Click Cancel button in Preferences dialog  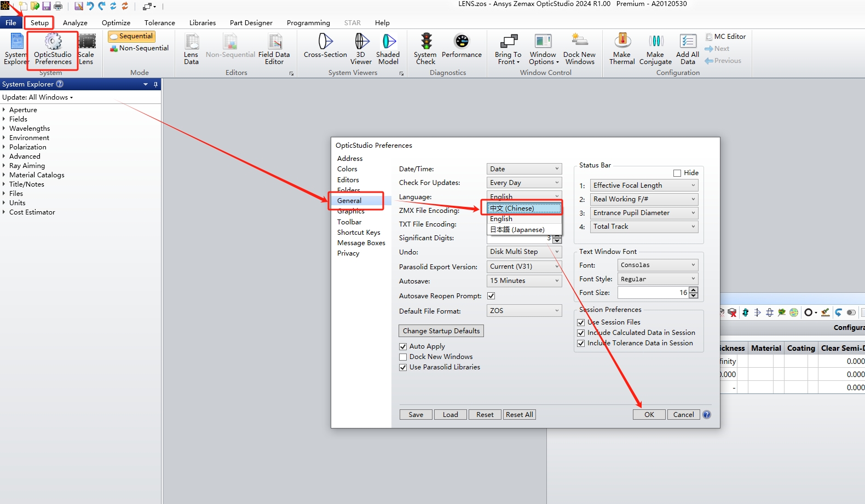point(683,415)
